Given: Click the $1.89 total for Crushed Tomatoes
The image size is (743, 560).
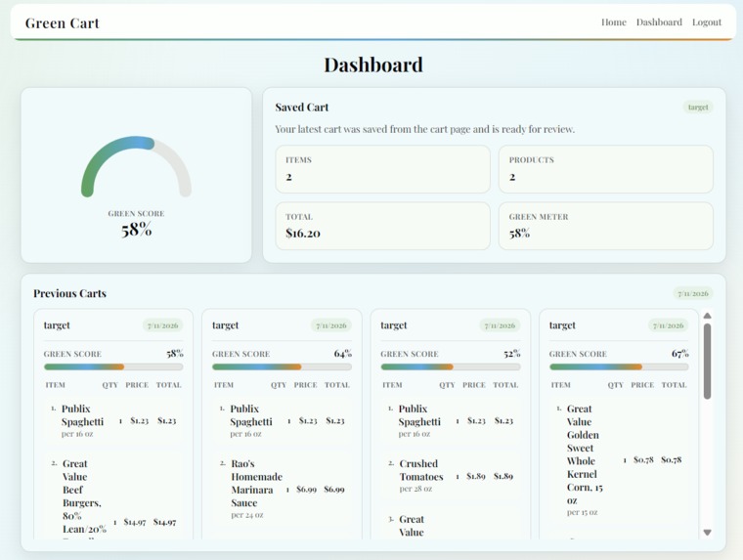Looking at the screenshot, I should coord(503,476).
